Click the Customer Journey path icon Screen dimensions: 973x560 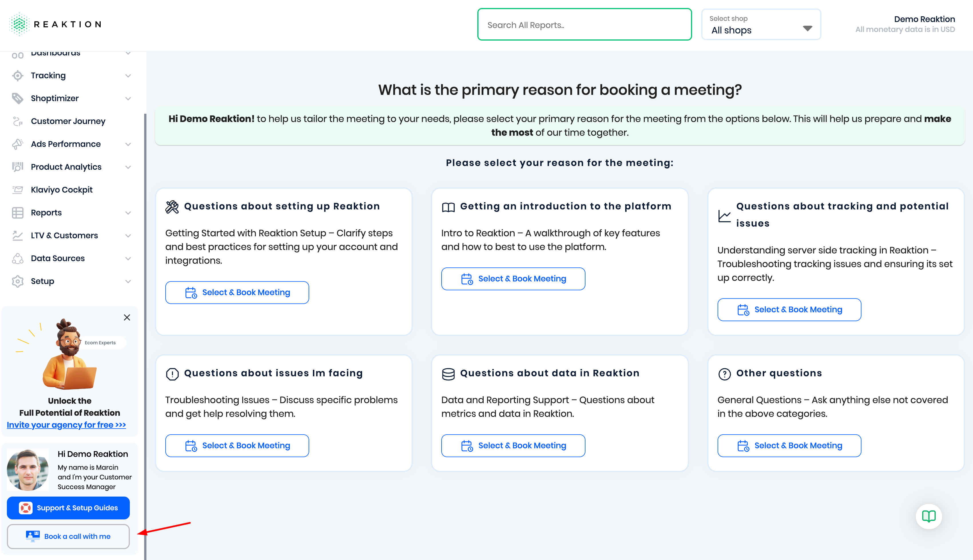pos(18,121)
